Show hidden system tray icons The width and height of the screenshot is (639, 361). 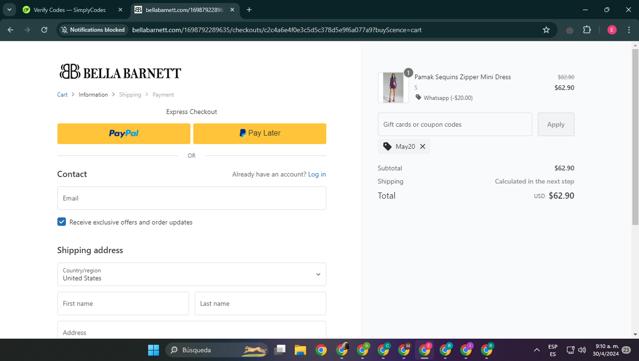[537, 350]
